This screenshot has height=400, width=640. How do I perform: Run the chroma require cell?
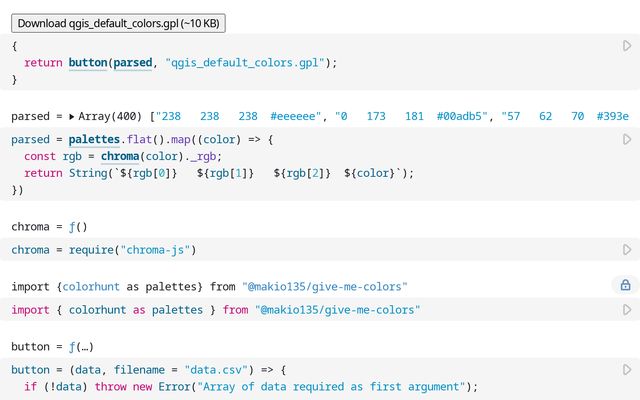point(627,249)
